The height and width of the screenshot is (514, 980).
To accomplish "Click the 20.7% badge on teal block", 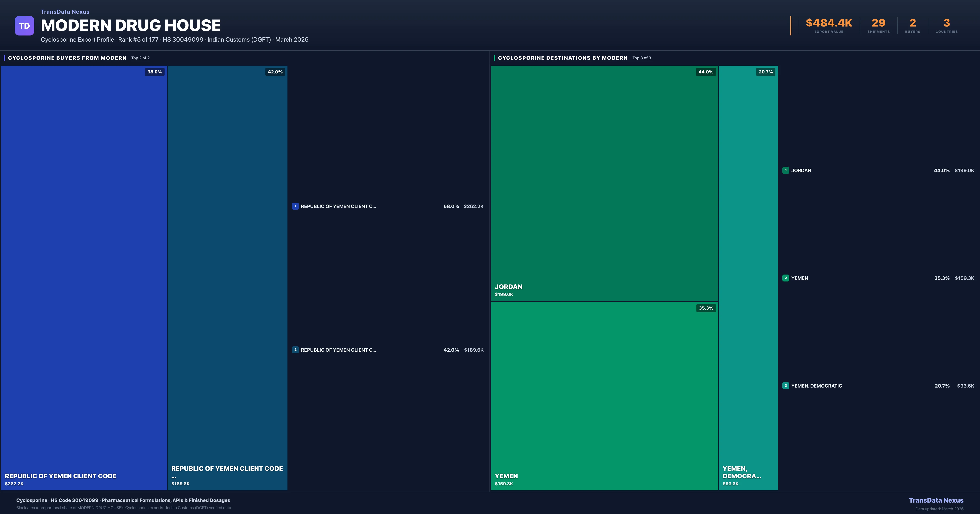I will click(765, 72).
